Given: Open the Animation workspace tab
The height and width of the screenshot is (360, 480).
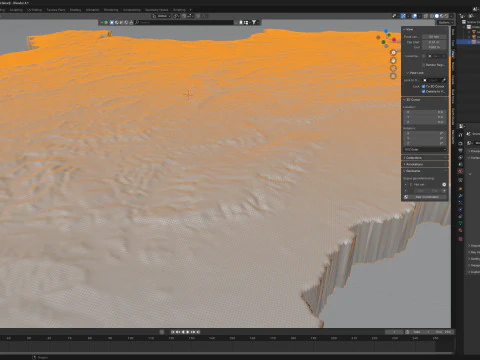Looking at the screenshot, I should [92, 10].
